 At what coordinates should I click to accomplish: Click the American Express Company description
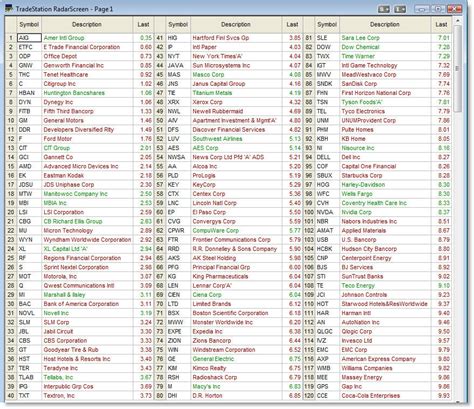[x=378, y=359]
